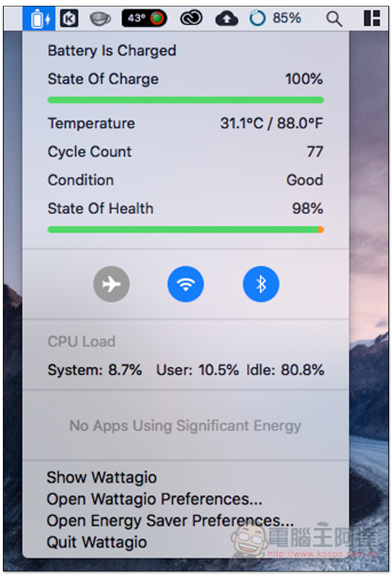Select Open Wattagio Preferences...
This screenshot has height=578, width=392.
[154, 499]
